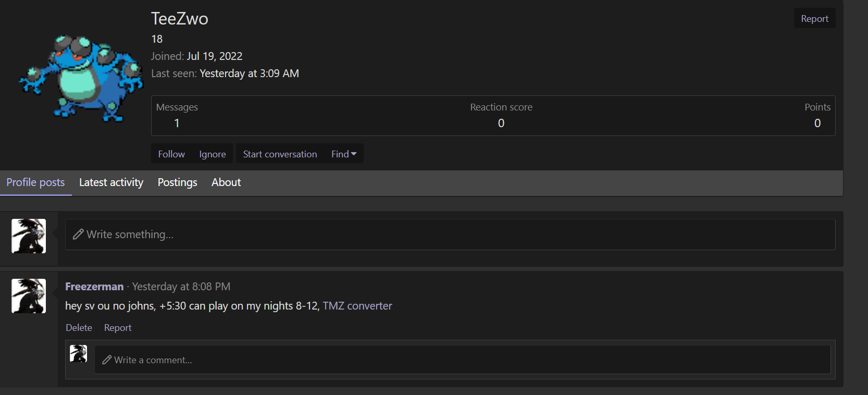Screen dimensions: 868x395
Task: Open the Find dropdown menu
Action: tap(344, 154)
